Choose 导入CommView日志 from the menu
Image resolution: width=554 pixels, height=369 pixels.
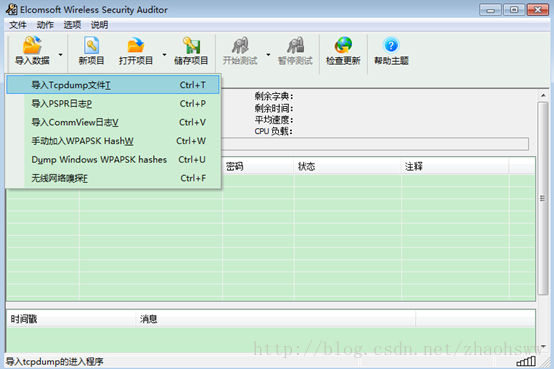pos(113,122)
